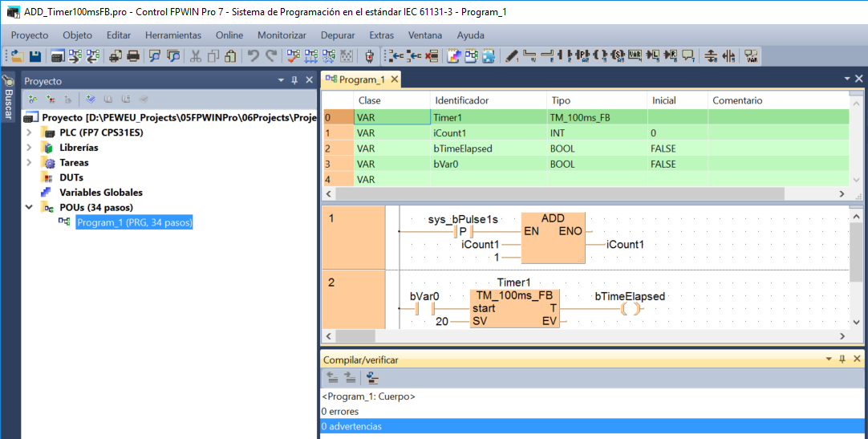This screenshot has height=439, width=868.
Task: Click the Identificador column header
Action: 489,100
